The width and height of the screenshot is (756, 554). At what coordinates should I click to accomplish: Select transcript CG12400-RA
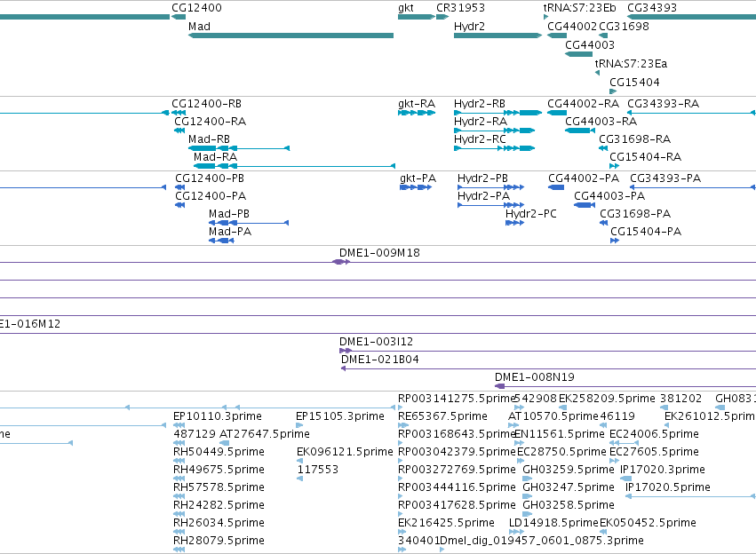tap(211, 122)
